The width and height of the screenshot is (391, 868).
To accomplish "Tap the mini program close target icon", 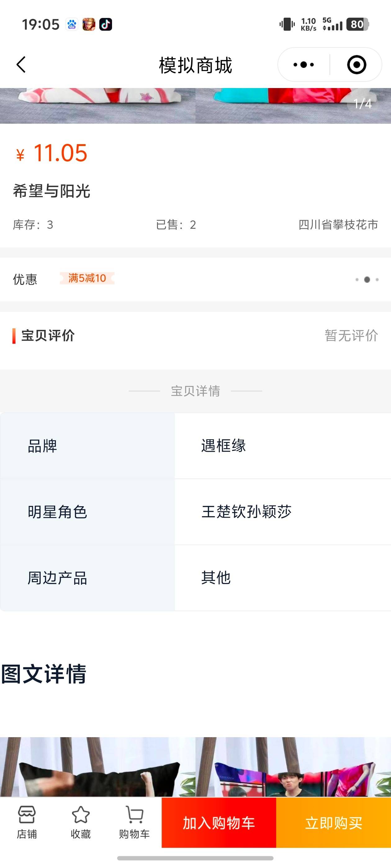I will click(357, 64).
